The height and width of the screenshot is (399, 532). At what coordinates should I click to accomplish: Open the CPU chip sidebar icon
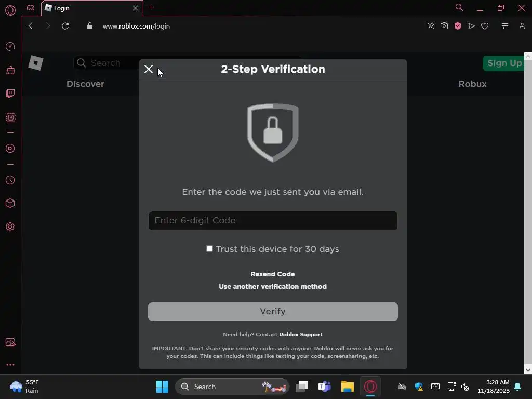point(10,117)
